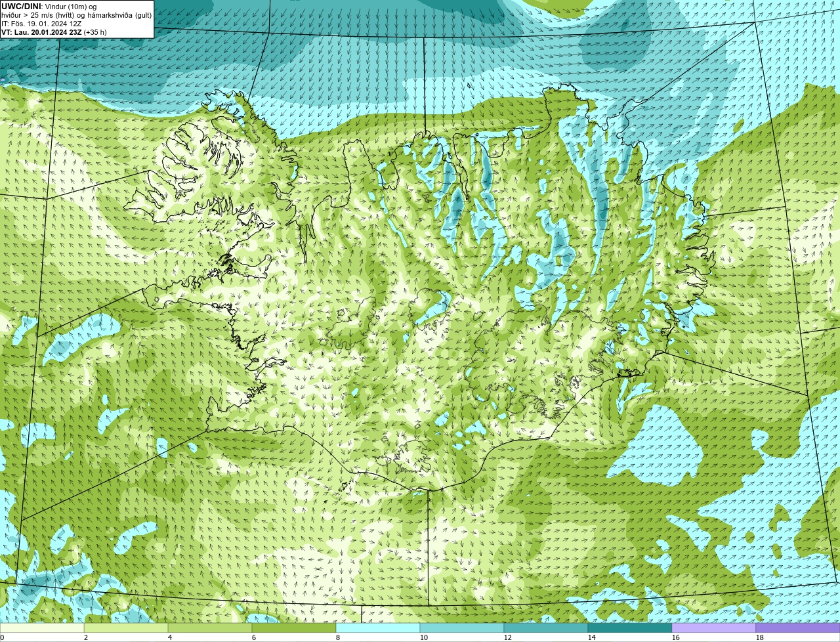
Task: Click the dark teal 14–16 m/s color swatch
Action: (x=630, y=628)
